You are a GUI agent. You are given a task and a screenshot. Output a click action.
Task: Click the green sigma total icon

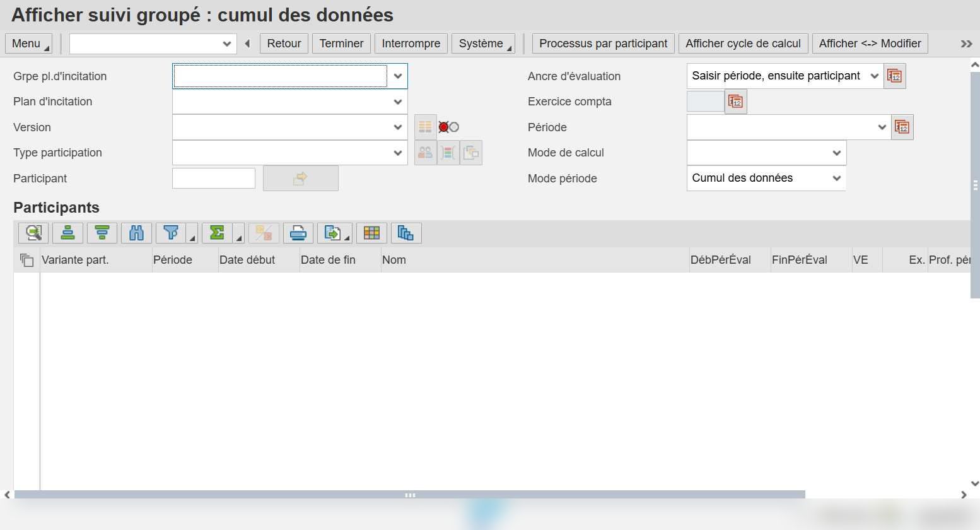click(218, 233)
